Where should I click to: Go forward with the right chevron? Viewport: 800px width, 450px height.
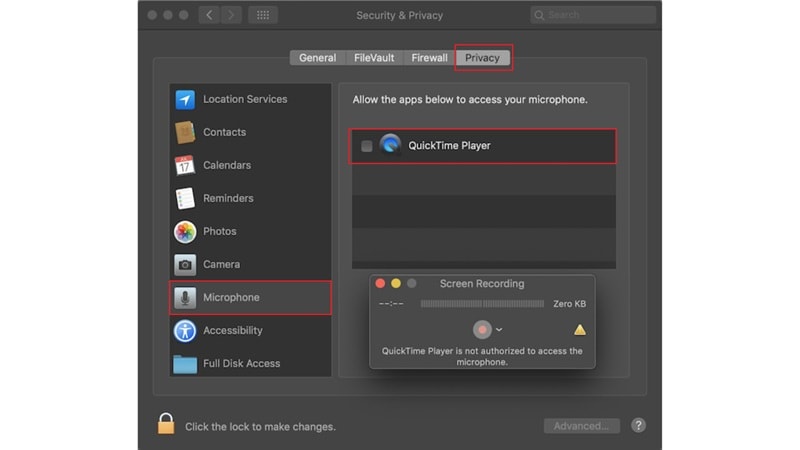pyautogui.click(x=231, y=15)
